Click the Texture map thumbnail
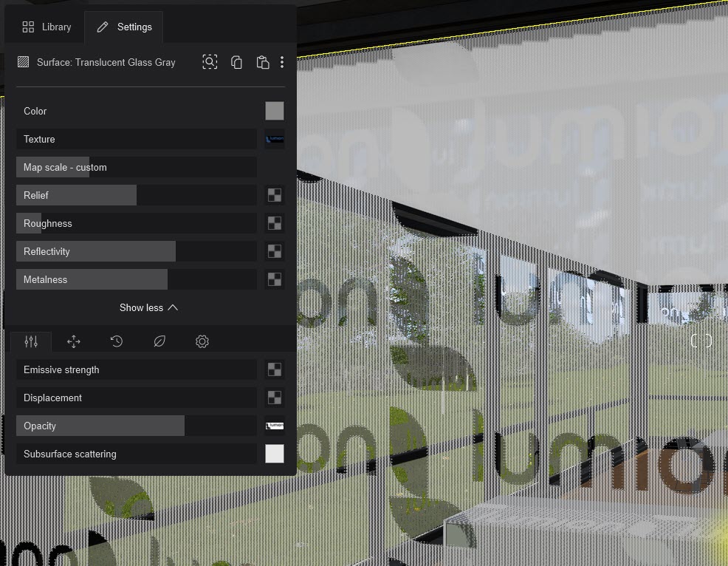The image size is (728, 566). (275, 139)
